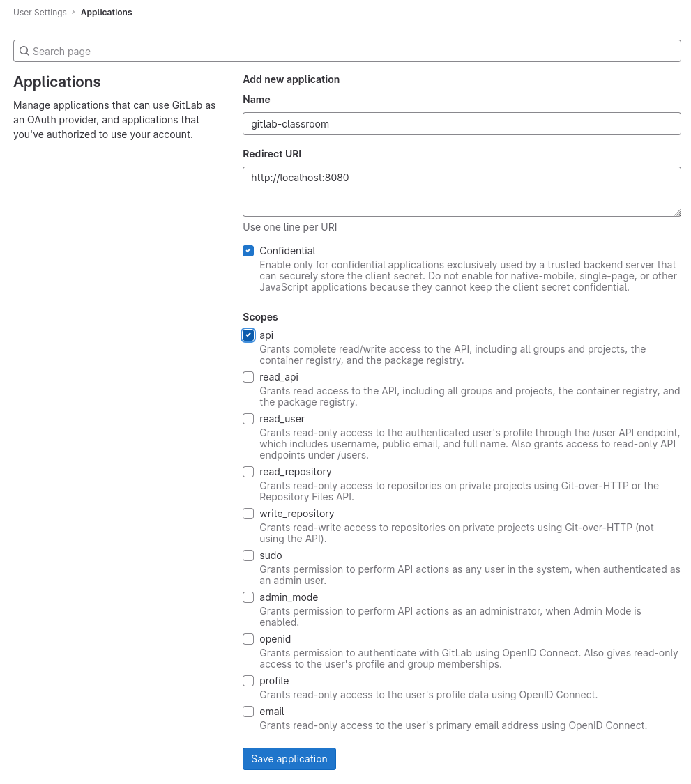Click the Name field containing gitlab-classroom
Screen dimensions: 691x784
click(462, 123)
